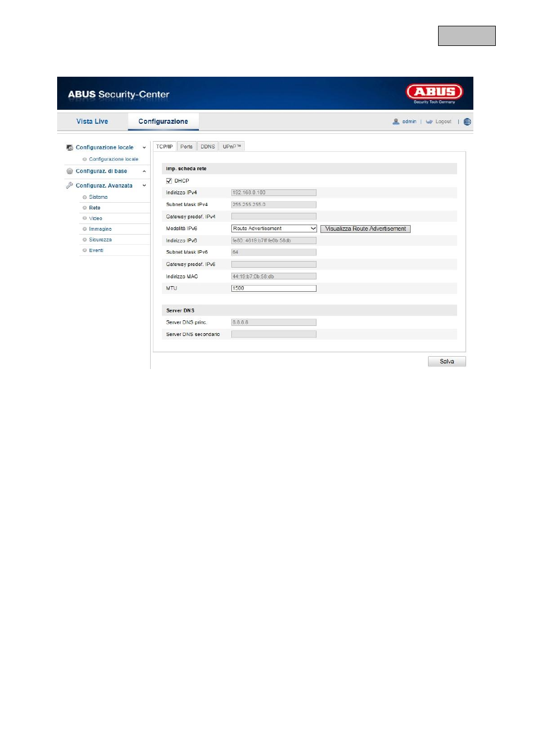Expand the Configuraz. di base section
This screenshot has height=756, width=535.
point(144,171)
